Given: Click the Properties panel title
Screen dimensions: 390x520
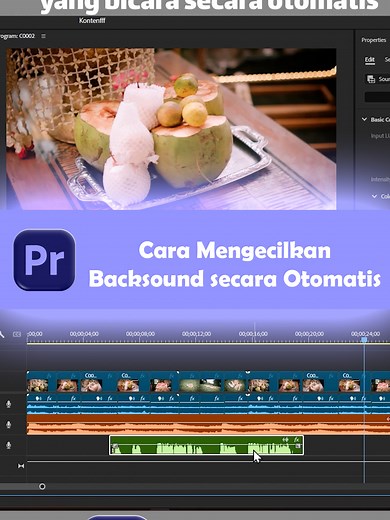Looking at the screenshot, I should coord(374,40).
